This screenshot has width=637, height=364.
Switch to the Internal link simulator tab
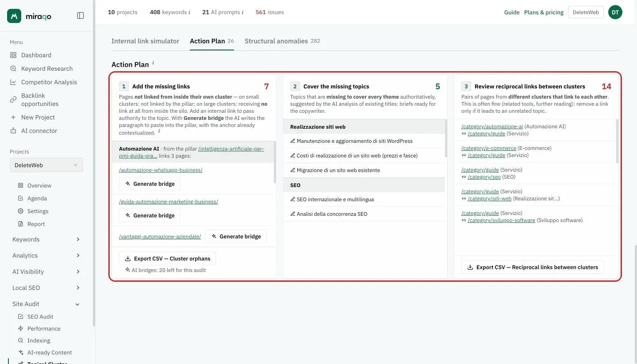[145, 41]
